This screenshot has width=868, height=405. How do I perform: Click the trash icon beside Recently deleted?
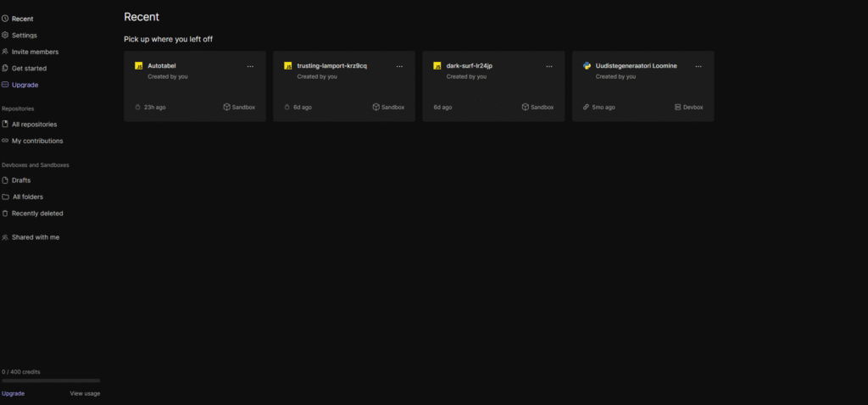pyautogui.click(x=5, y=214)
